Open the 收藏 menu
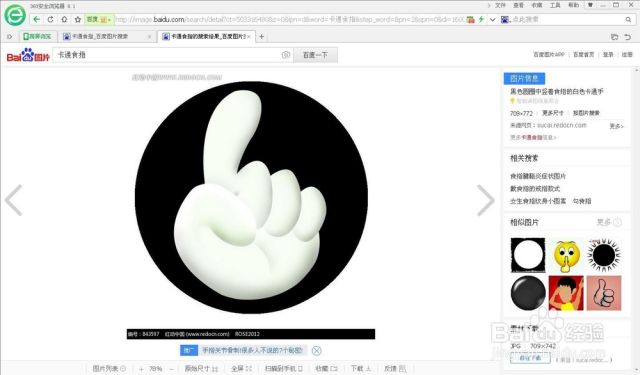 (537, 5)
